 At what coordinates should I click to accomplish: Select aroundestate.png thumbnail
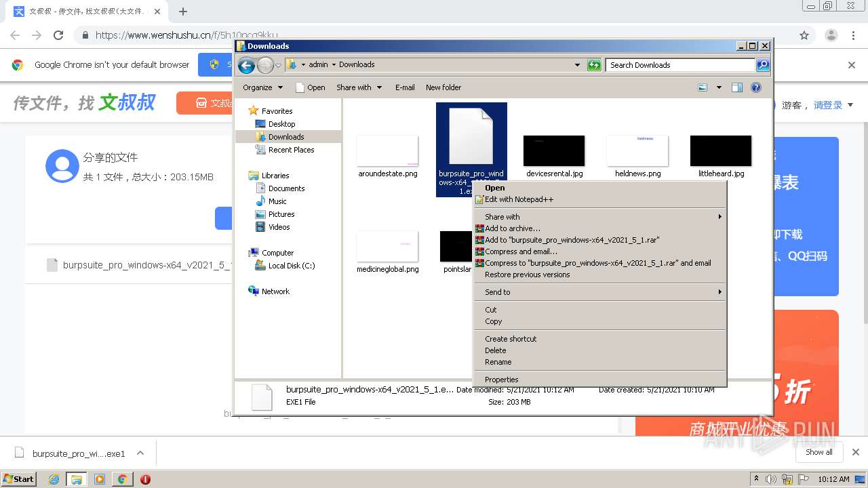coord(387,150)
